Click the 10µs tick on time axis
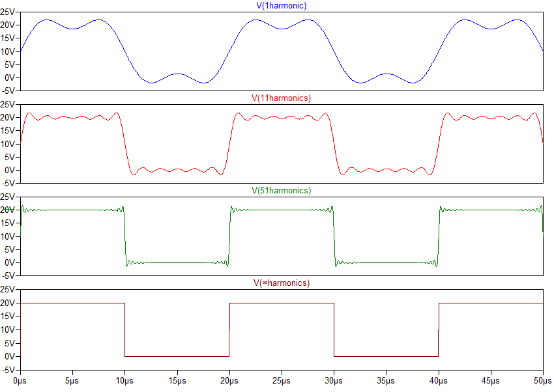The image size is (554, 392). [x=124, y=378]
